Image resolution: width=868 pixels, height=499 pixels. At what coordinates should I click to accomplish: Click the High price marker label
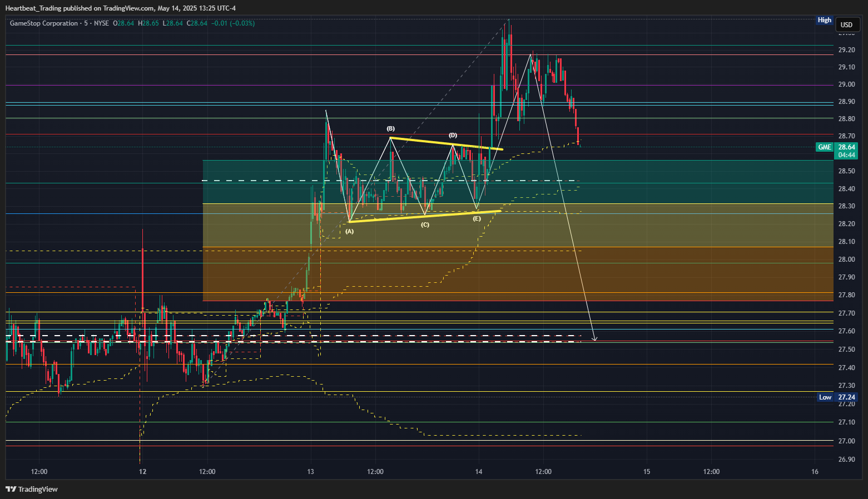point(825,20)
